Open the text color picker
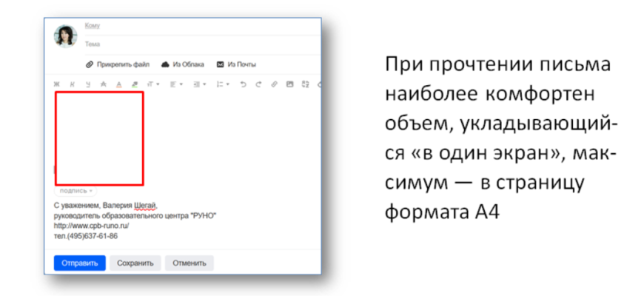The width and height of the screenshot is (644, 296). coord(118,84)
